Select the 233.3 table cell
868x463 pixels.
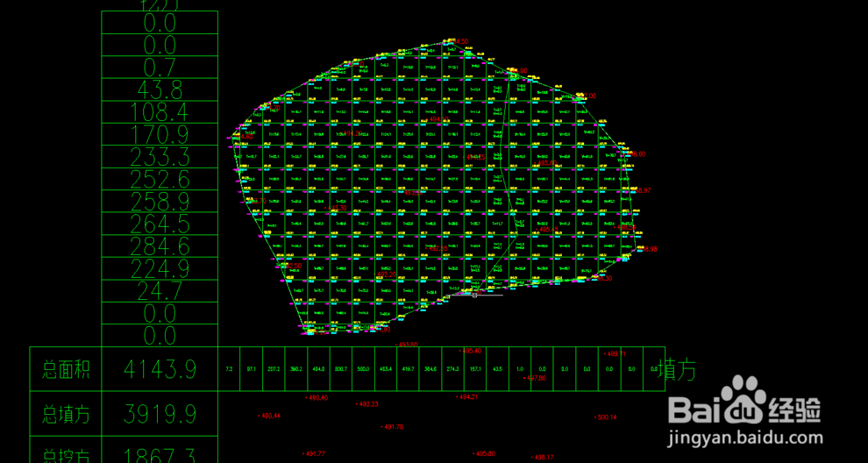tap(160, 157)
